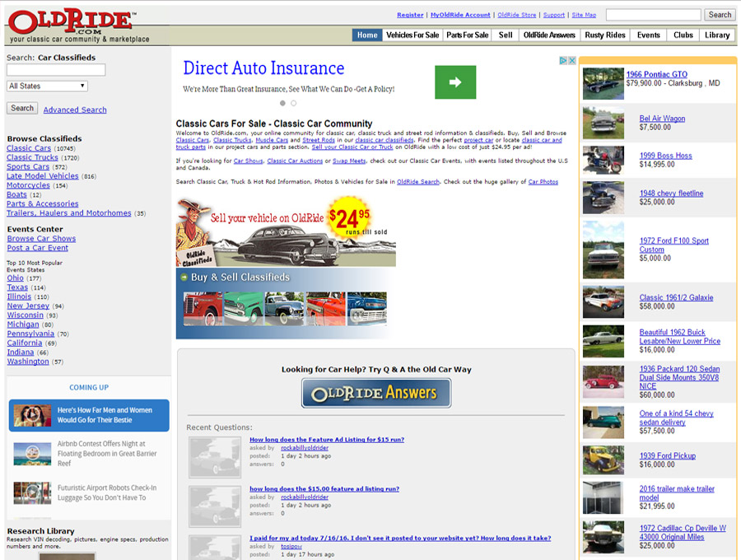Click the green bullet beside Buy & Sell Classifieds

(x=184, y=278)
